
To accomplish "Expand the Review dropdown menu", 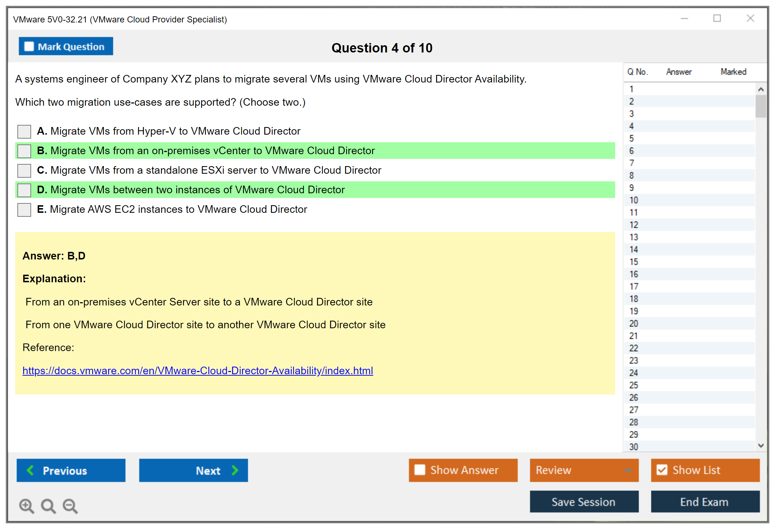I will point(628,470).
